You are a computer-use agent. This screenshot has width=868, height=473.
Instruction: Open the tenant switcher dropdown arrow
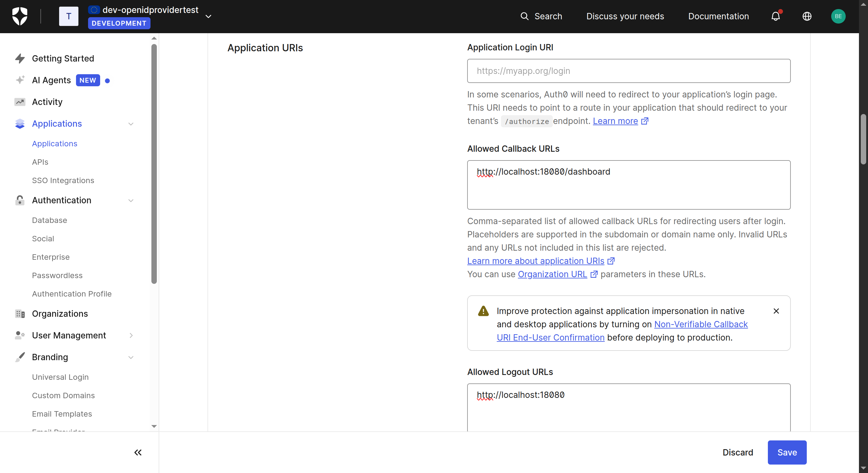click(x=209, y=16)
